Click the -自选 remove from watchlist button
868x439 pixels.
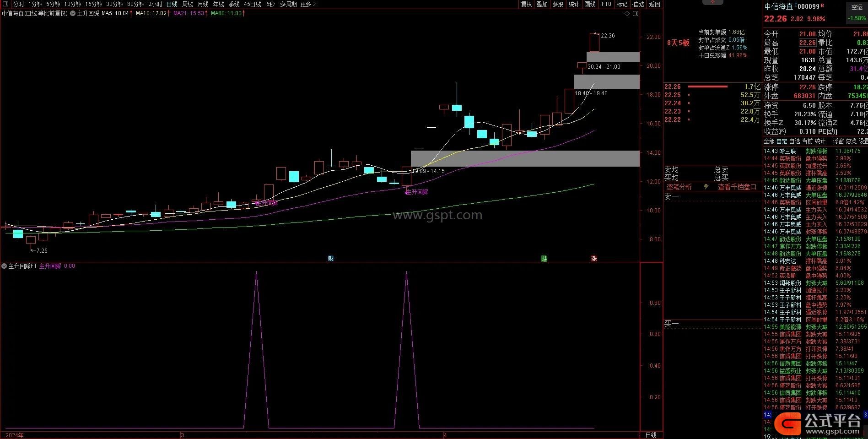click(x=638, y=4)
